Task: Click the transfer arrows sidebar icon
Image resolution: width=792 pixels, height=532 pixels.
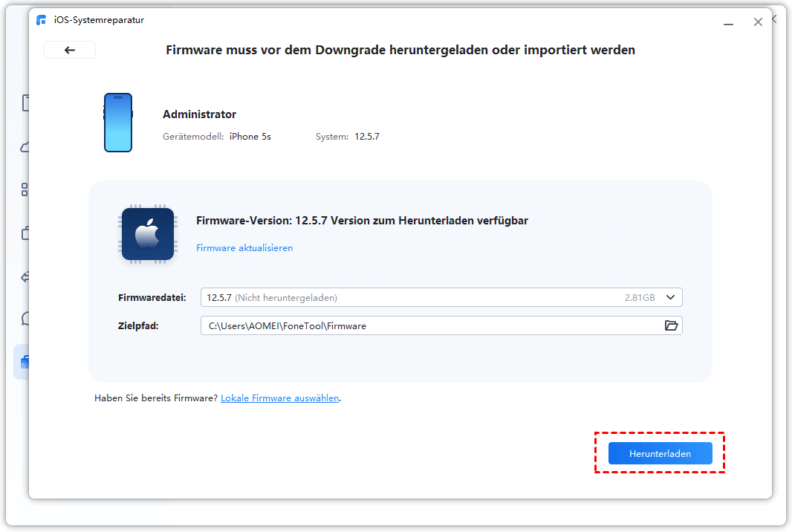Action: 25,276
